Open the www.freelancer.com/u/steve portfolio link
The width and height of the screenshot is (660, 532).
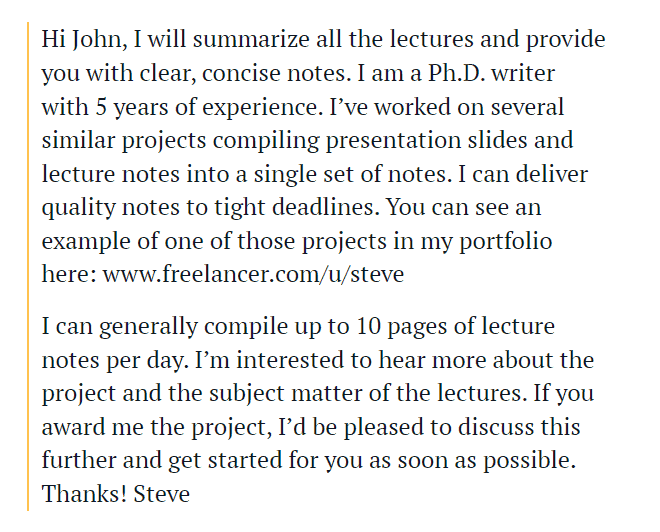pos(253,274)
